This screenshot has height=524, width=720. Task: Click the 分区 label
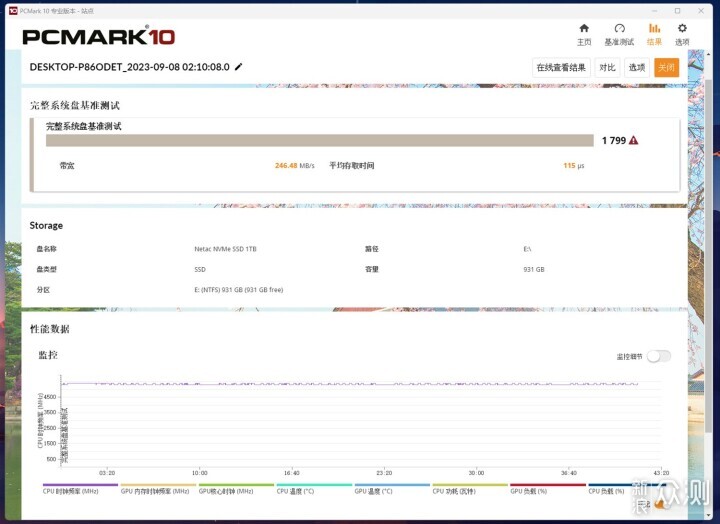[x=43, y=290]
